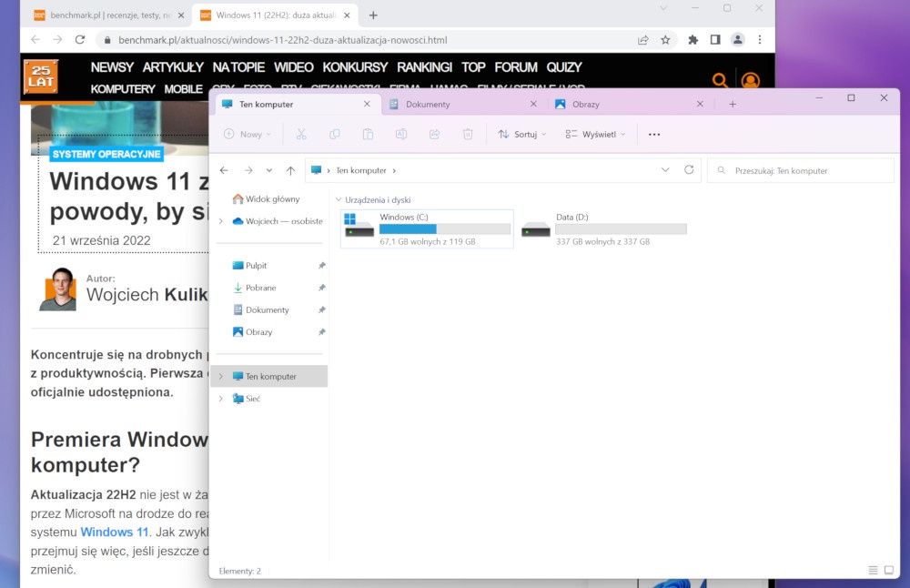The image size is (910, 588).
Task: Go back in Chrome browser
Action: [x=35, y=39]
